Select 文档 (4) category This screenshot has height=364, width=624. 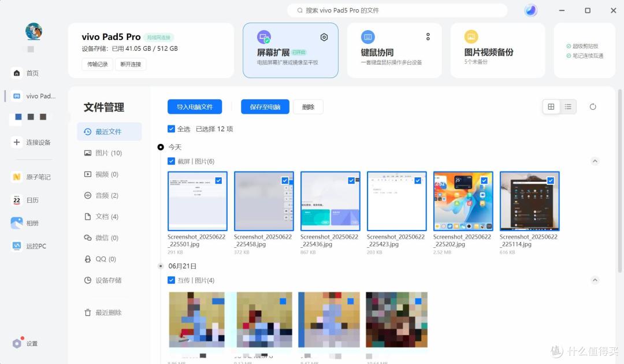[x=101, y=217]
